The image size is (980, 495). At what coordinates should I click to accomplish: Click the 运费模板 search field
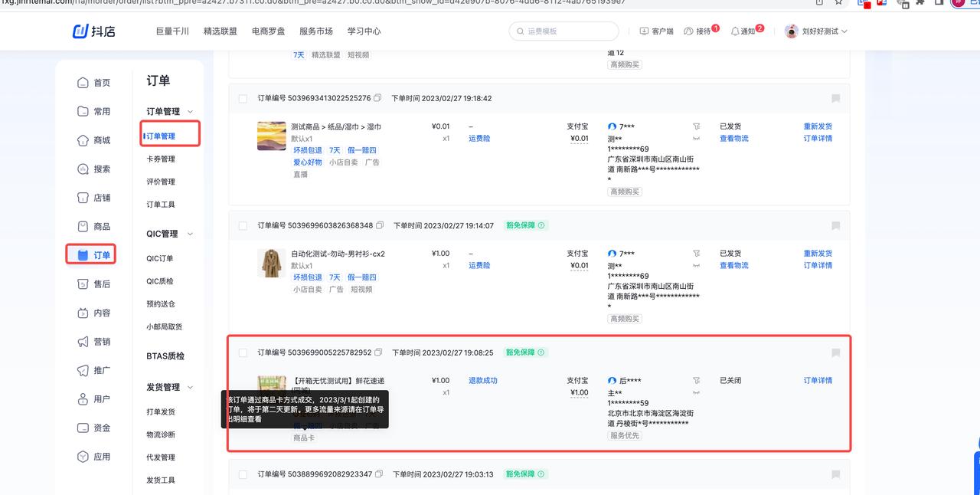[x=563, y=31]
